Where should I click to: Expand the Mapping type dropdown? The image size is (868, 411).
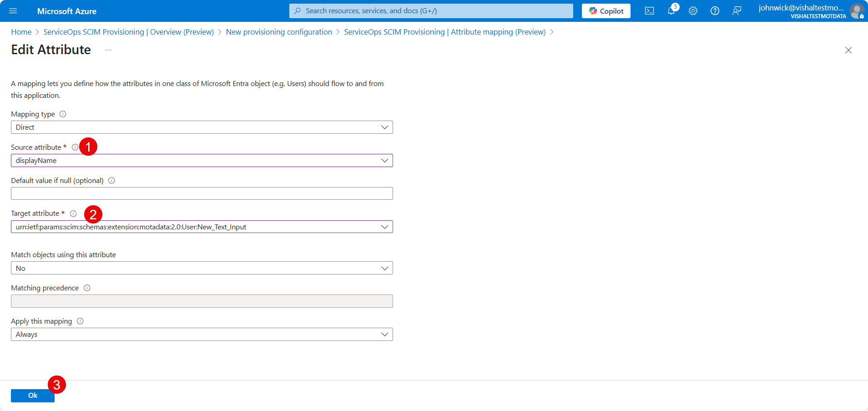202,127
